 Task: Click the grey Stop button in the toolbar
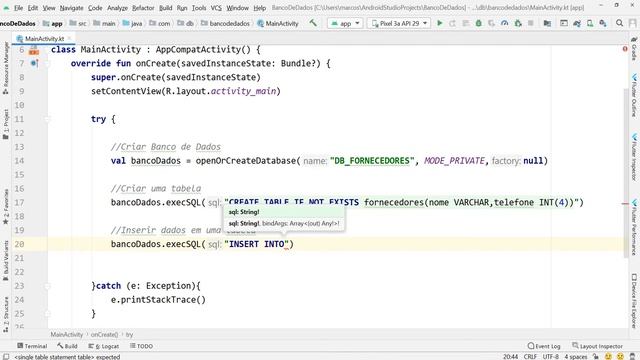pyautogui.click(x=531, y=23)
